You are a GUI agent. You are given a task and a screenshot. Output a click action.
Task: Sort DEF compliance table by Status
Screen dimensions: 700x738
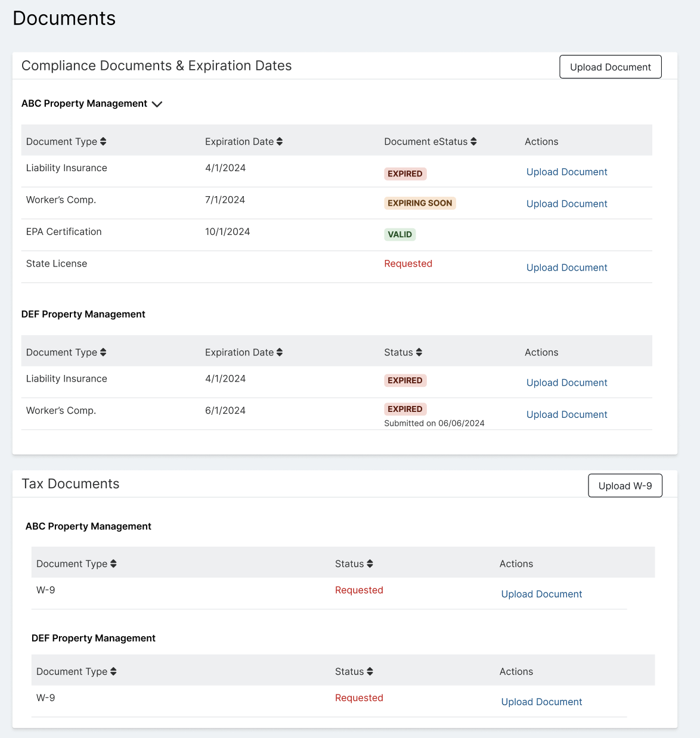(x=419, y=352)
